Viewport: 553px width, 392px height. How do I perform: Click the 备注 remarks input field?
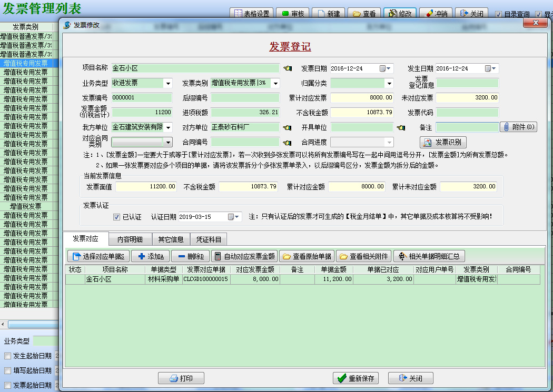[x=467, y=127]
